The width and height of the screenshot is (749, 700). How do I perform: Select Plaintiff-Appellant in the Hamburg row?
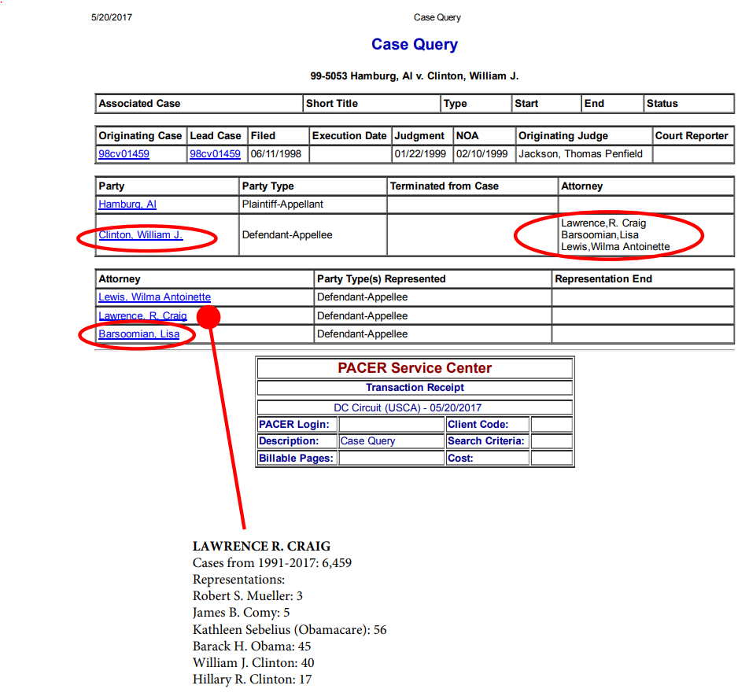tap(282, 204)
